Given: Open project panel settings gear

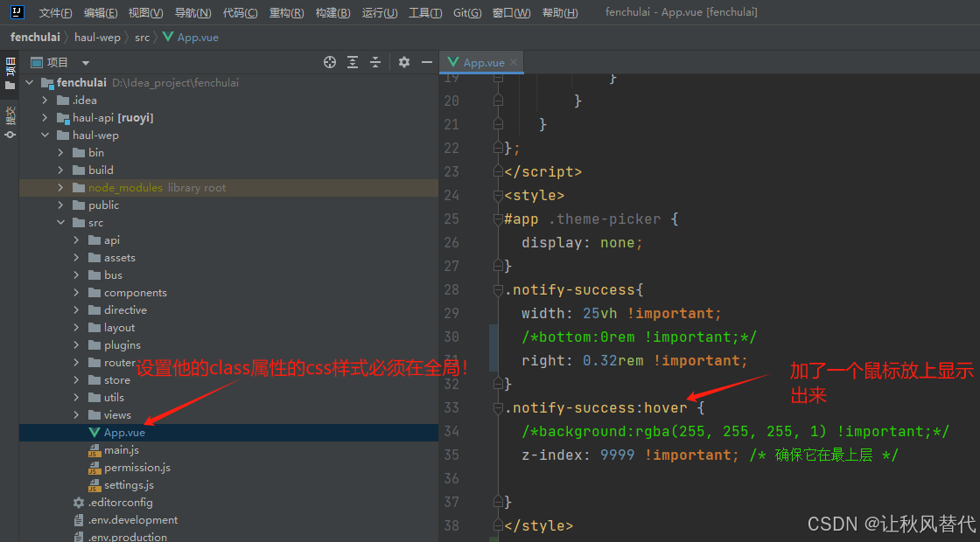Looking at the screenshot, I should coord(404,62).
